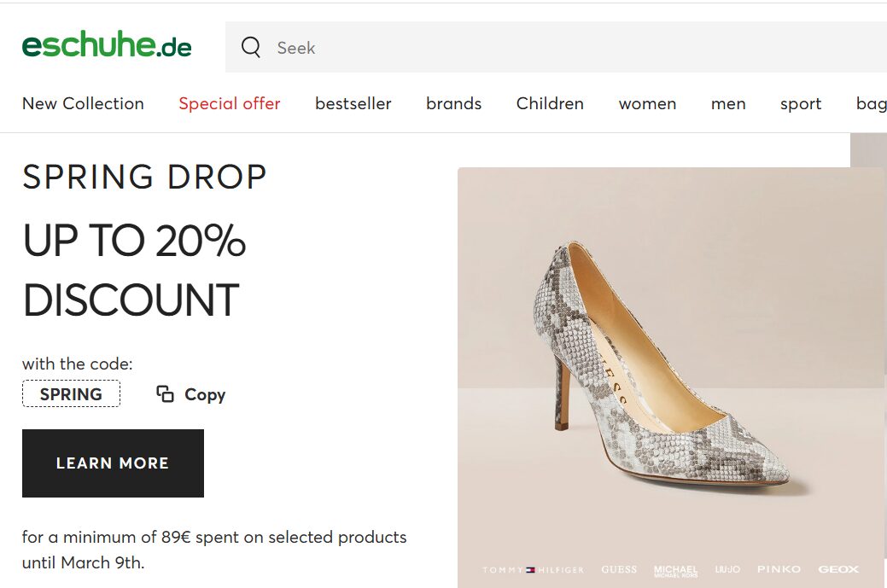This screenshot has height=588, width=887.
Task: Open the brands navigation item
Action: point(453,104)
